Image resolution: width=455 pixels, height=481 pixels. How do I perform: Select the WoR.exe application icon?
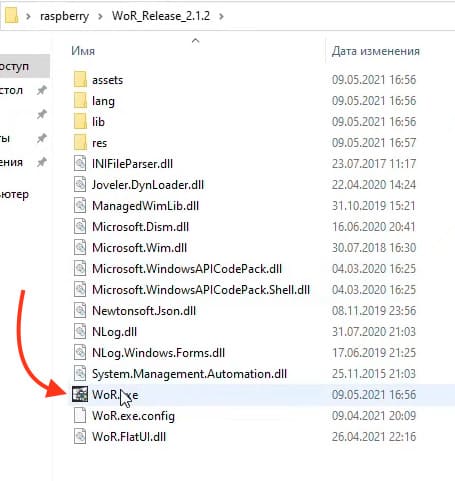pos(80,395)
